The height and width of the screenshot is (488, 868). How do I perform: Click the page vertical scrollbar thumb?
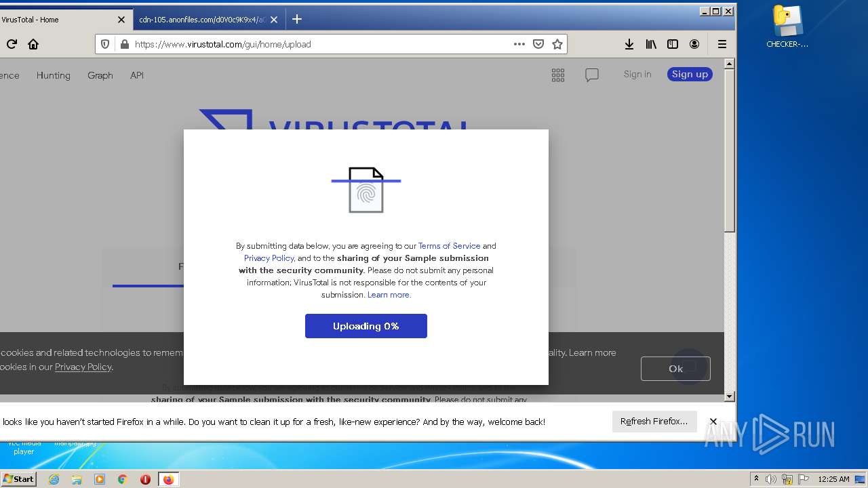click(730, 150)
